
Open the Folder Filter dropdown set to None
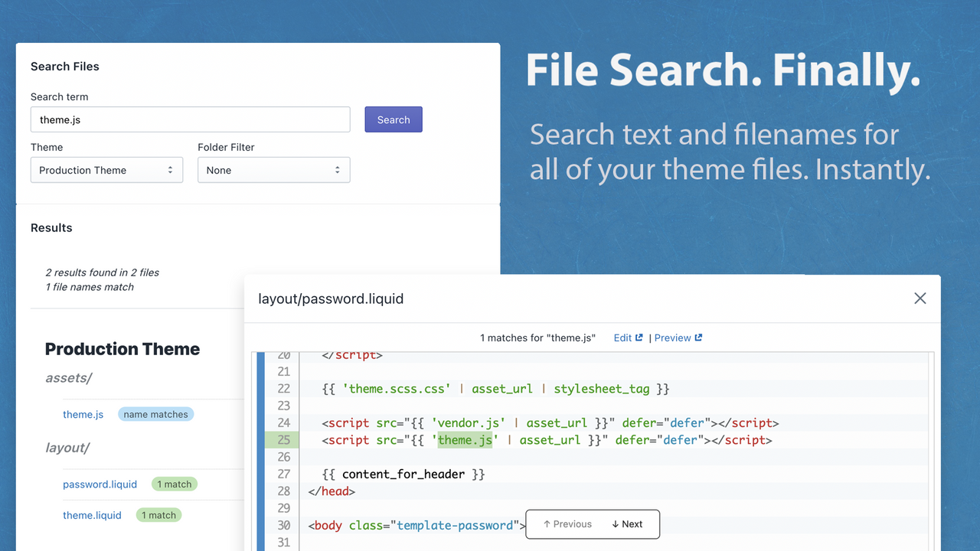273,170
